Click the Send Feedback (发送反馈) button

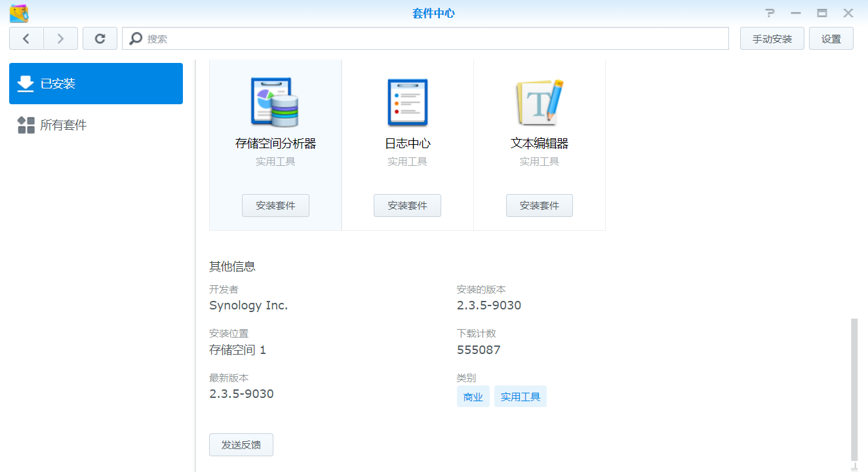[241, 445]
